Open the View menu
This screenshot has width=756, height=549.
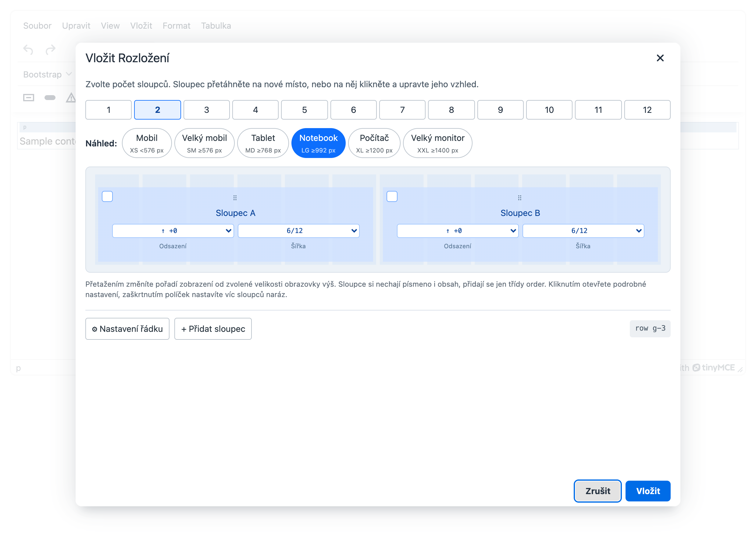tap(110, 26)
